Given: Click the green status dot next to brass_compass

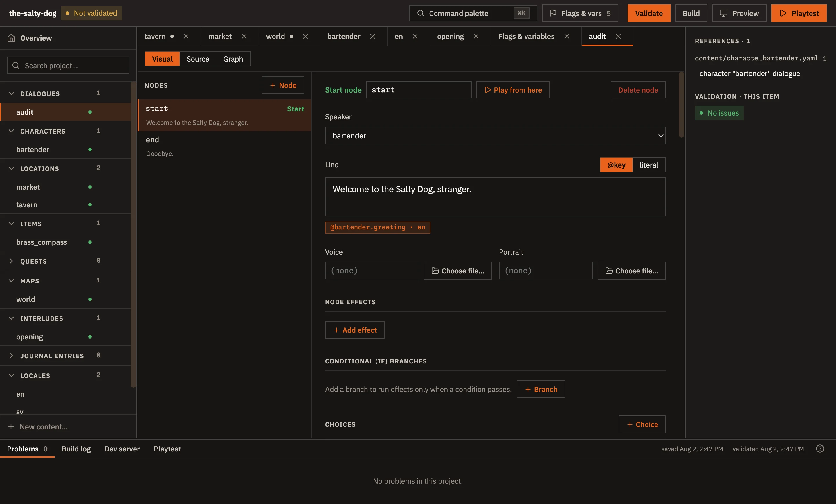Looking at the screenshot, I should 90,242.
